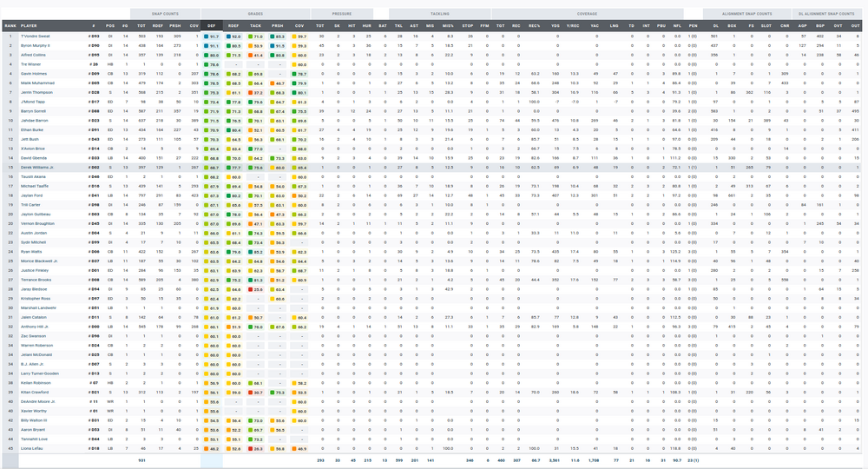
Task: Click Alfred Collins' 41.4 TACK grade badge
Action: click(x=255, y=55)
